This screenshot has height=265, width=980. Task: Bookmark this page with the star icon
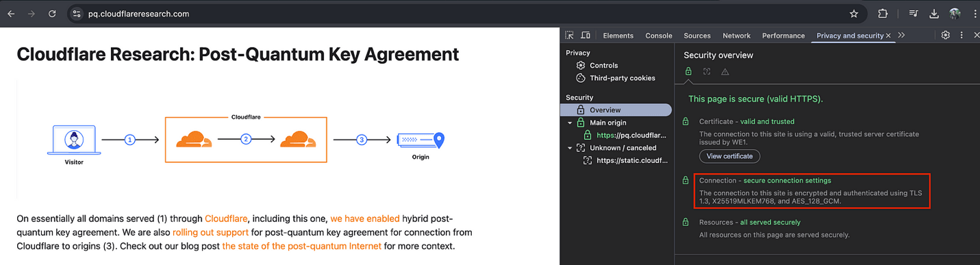coord(854,14)
